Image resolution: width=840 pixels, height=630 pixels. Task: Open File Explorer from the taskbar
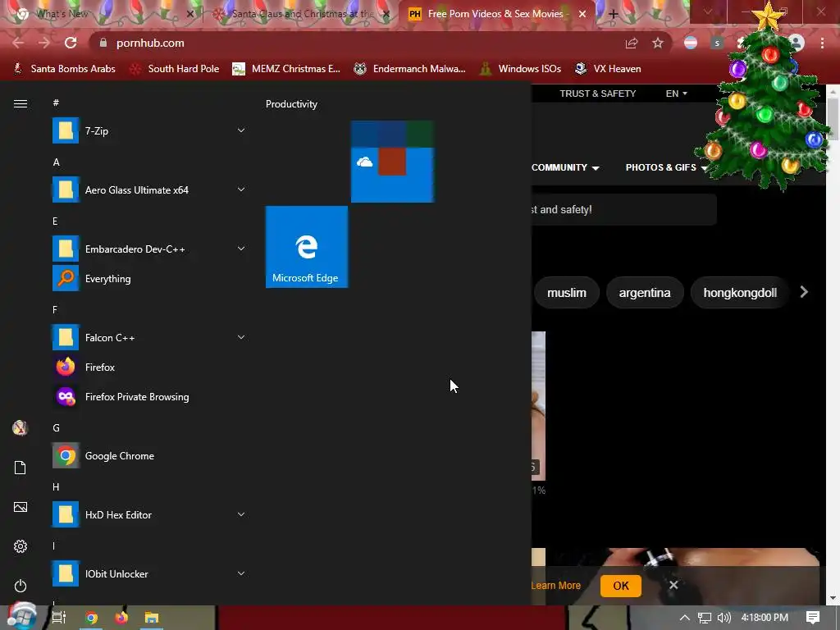click(x=152, y=618)
